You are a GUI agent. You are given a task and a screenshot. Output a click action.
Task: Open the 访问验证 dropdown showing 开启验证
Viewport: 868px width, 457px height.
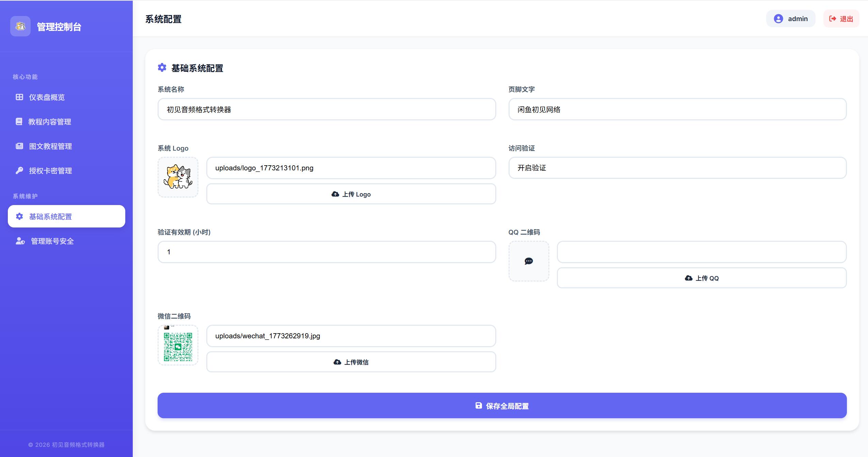677,168
